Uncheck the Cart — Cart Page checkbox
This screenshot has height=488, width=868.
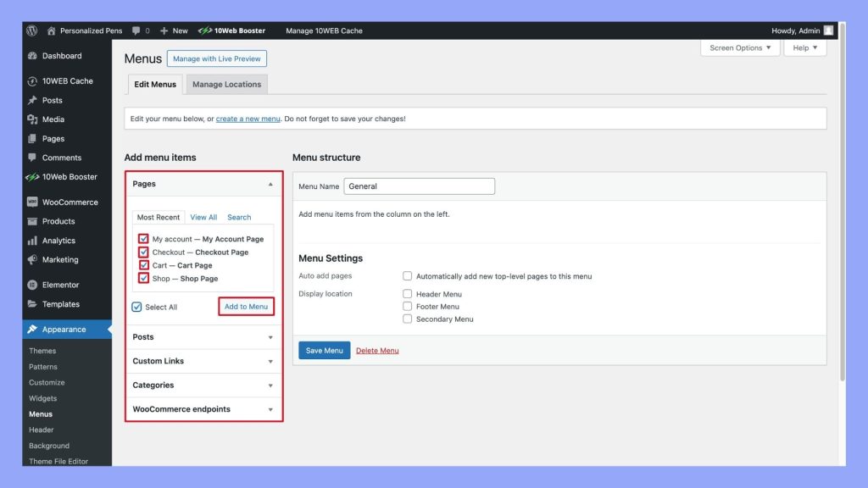point(143,265)
